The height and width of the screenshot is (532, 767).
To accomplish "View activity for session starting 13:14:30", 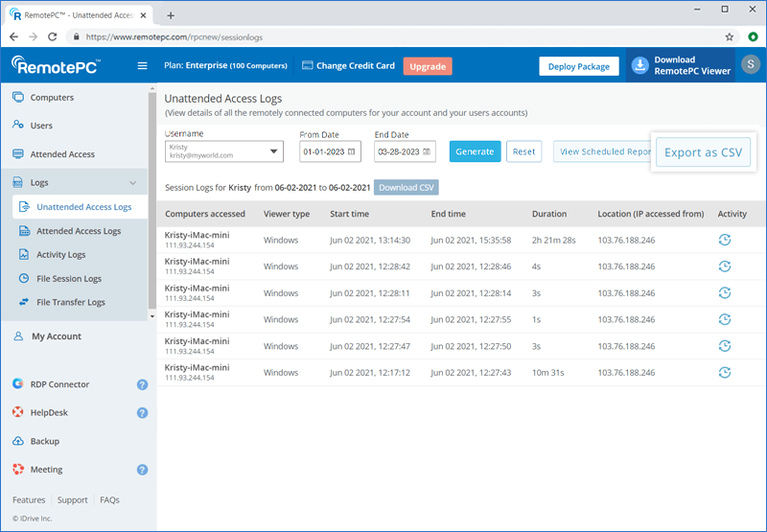I will tap(725, 240).
